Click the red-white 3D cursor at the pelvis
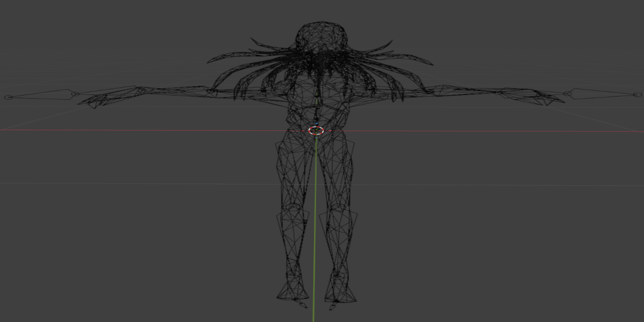644x322 pixels. tap(316, 130)
